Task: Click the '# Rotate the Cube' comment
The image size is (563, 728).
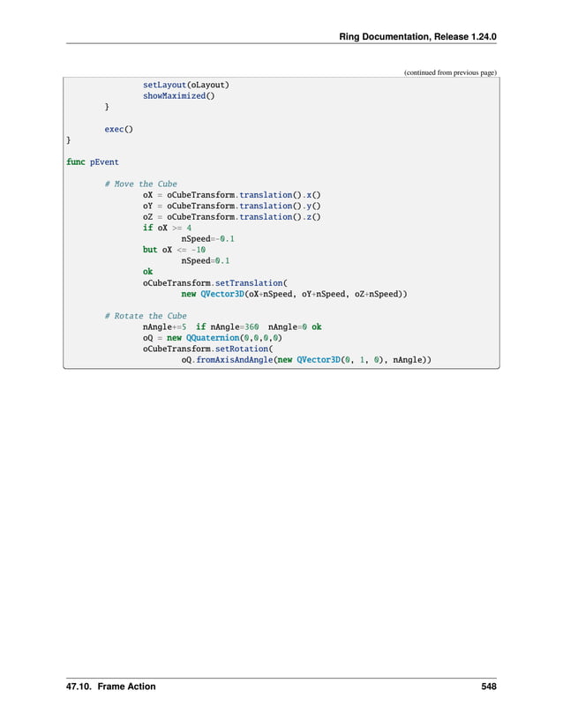Action: tap(146, 316)
